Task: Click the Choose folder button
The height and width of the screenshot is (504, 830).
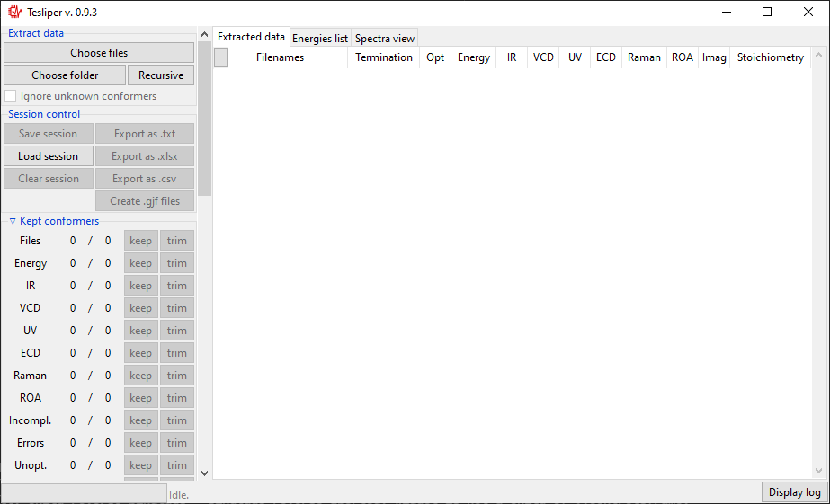Action: 65,75
